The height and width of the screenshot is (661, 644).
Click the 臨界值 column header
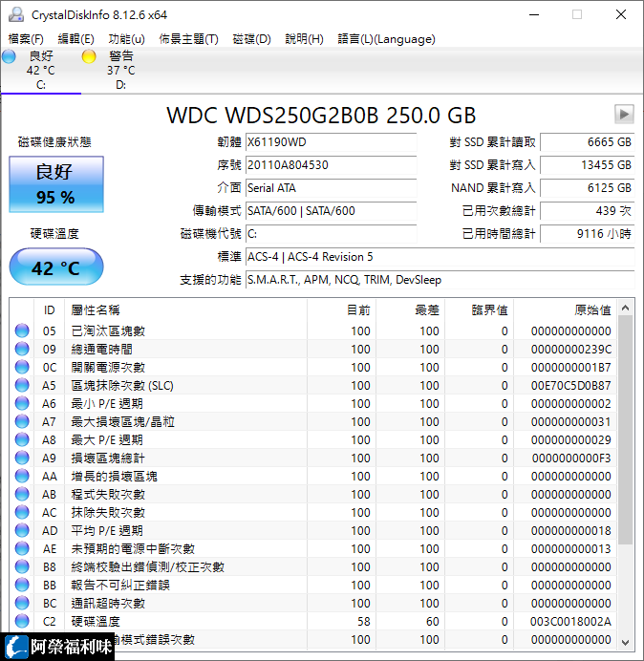pos(480,310)
